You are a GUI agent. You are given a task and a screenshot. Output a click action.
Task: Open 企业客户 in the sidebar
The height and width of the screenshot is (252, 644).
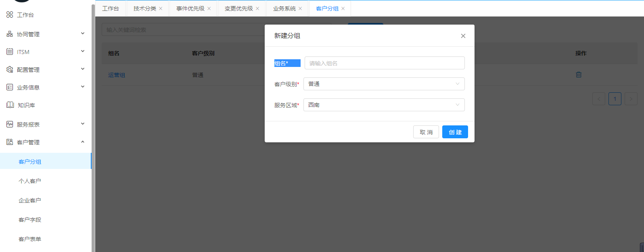click(30, 200)
